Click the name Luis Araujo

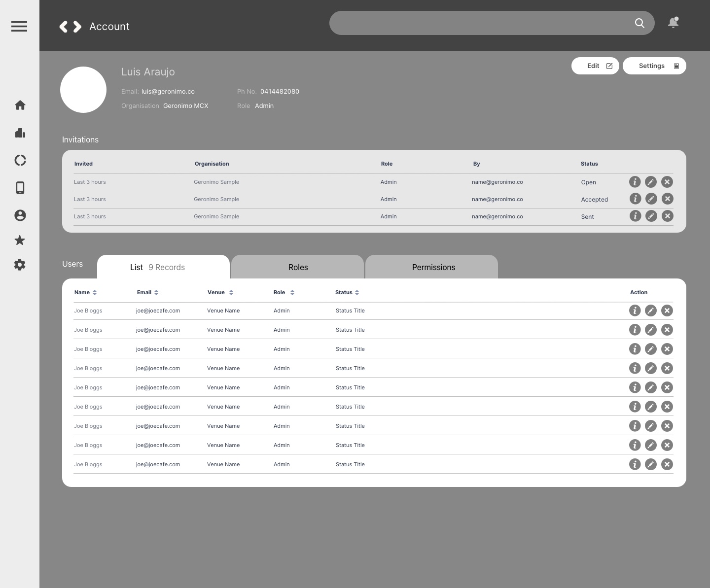[148, 72]
